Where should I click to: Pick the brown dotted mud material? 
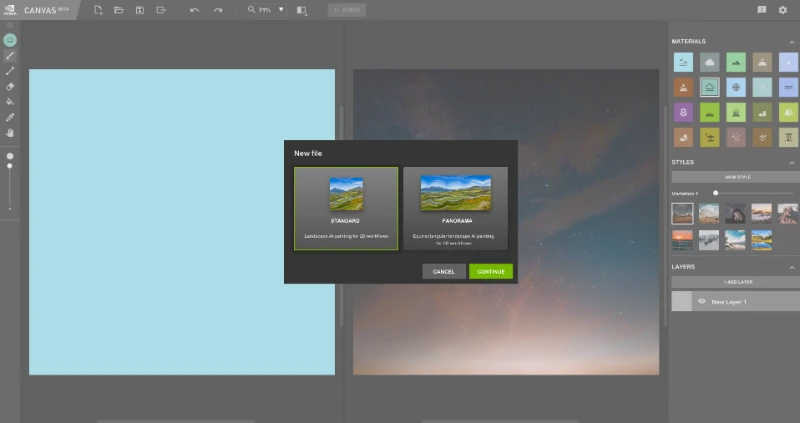762,137
